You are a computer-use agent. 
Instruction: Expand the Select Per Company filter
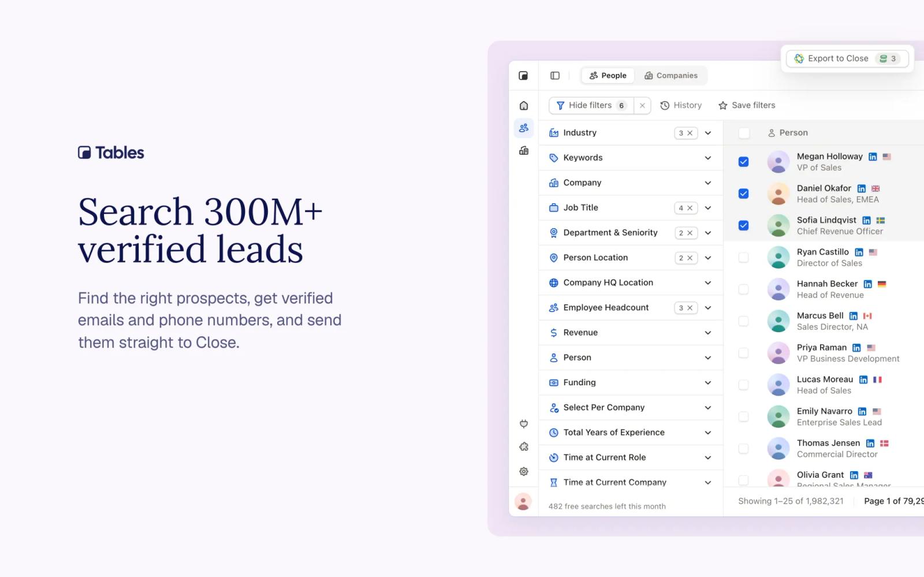631,408
